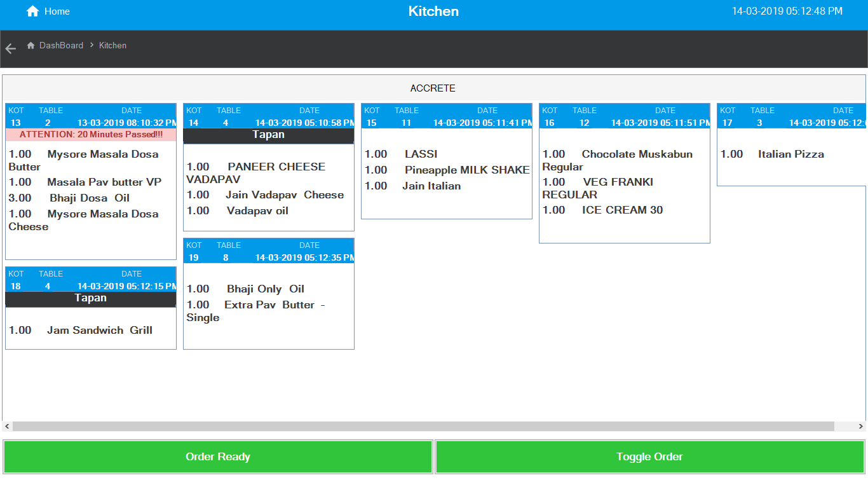The image size is (868, 480).
Task: Select the Pineapple MILK SHAKE item
Action: point(466,170)
